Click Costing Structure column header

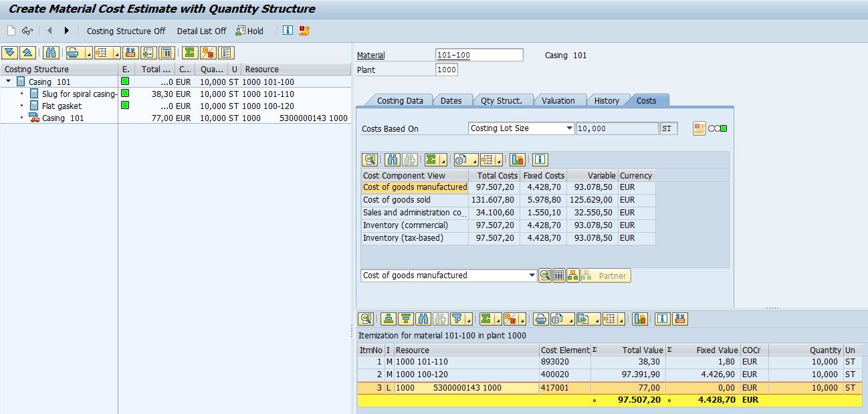click(59, 69)
